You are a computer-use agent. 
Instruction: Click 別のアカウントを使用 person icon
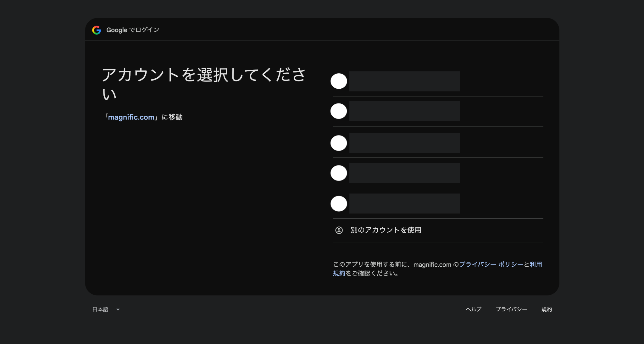(x=339, y=230)
